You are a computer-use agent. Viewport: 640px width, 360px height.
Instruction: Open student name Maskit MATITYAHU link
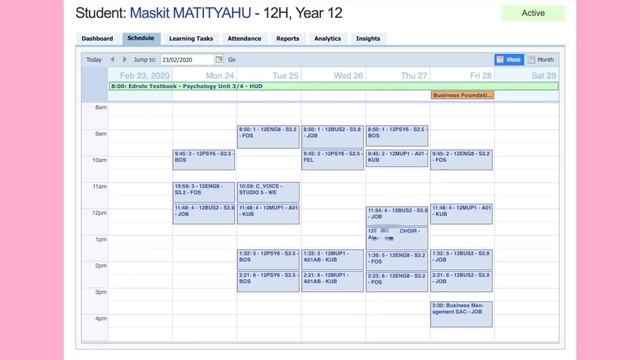pos(190,13)
